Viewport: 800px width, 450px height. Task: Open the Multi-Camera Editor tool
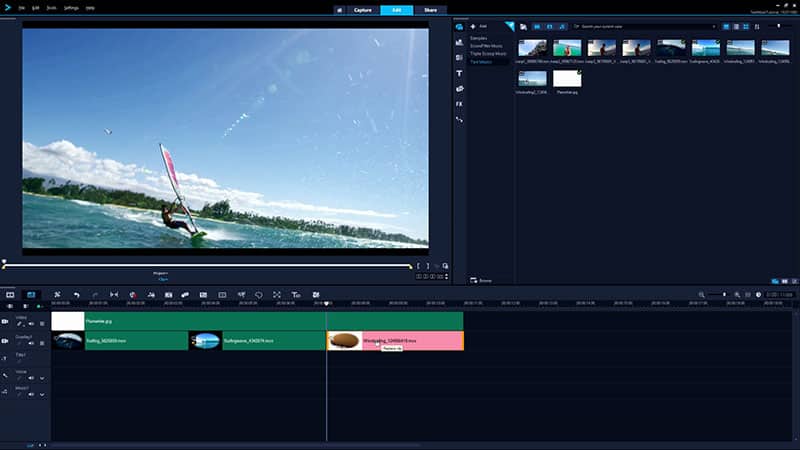tap(222, 295)
